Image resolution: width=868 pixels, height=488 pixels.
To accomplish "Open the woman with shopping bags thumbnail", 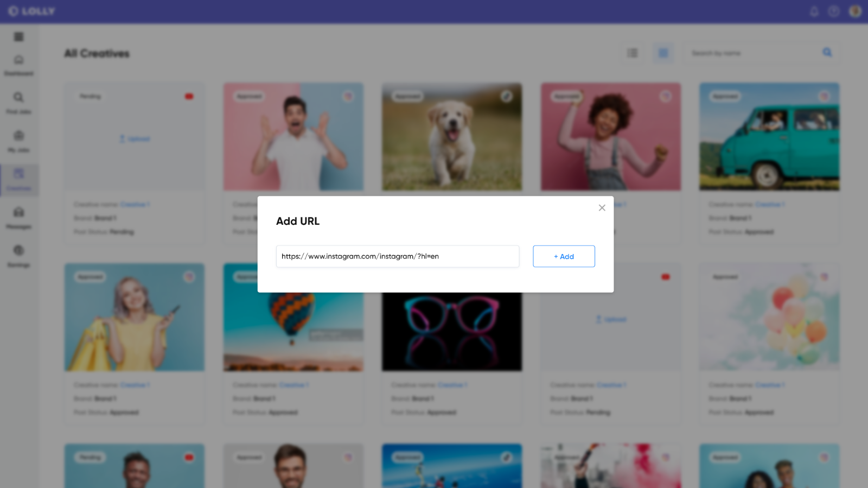I will click(135, 317).
